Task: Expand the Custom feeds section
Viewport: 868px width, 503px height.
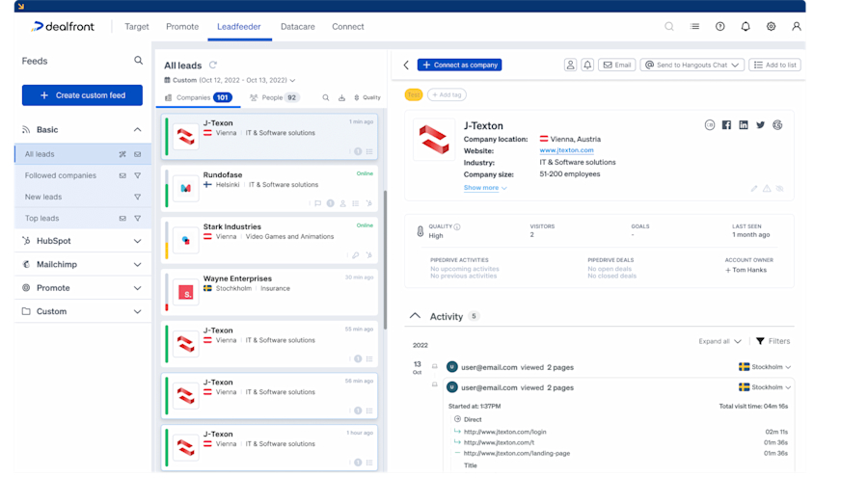Action: coord(137,311)
